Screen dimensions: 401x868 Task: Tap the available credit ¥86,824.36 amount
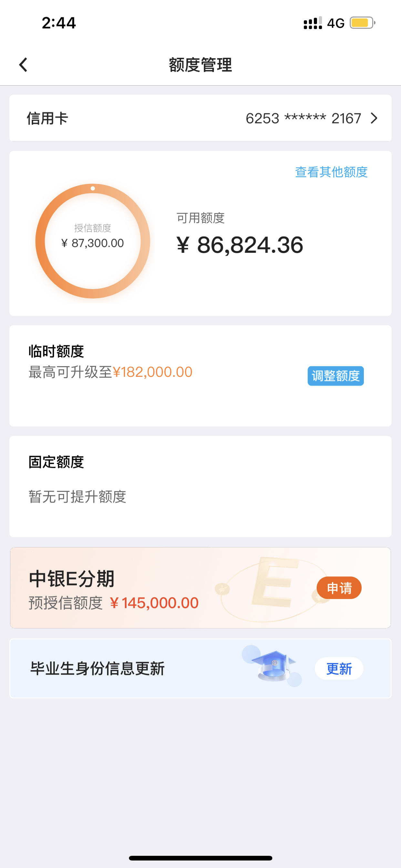(240, 245)
